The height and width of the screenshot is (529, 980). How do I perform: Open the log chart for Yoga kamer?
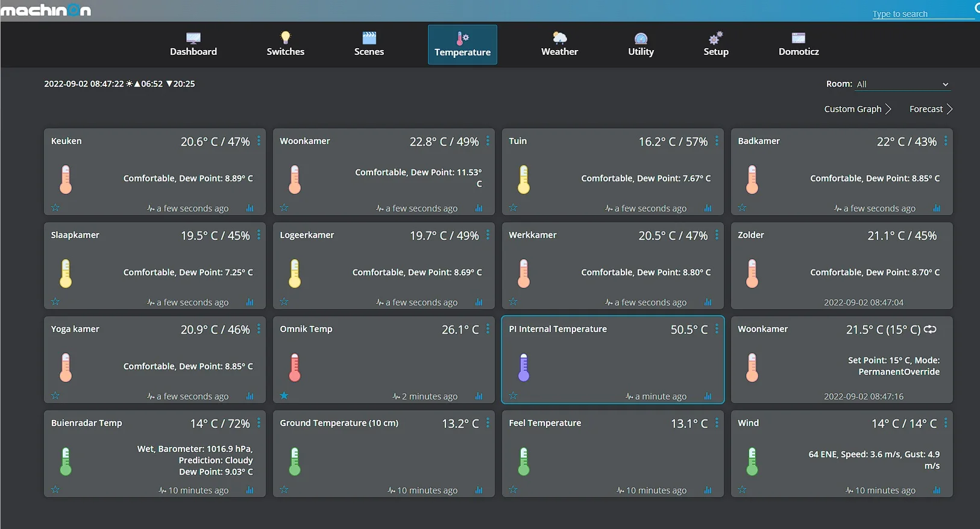[250, 396]
